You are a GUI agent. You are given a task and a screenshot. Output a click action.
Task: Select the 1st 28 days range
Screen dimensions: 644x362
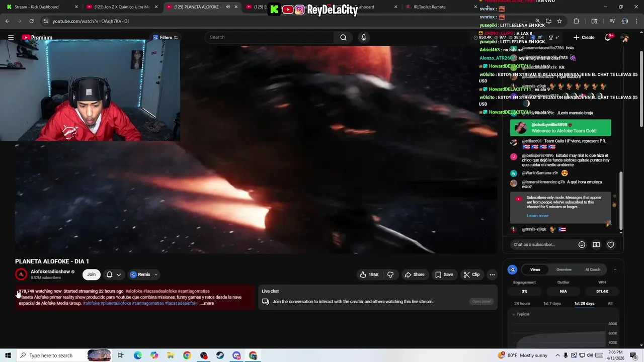click(x=584, y=304)
